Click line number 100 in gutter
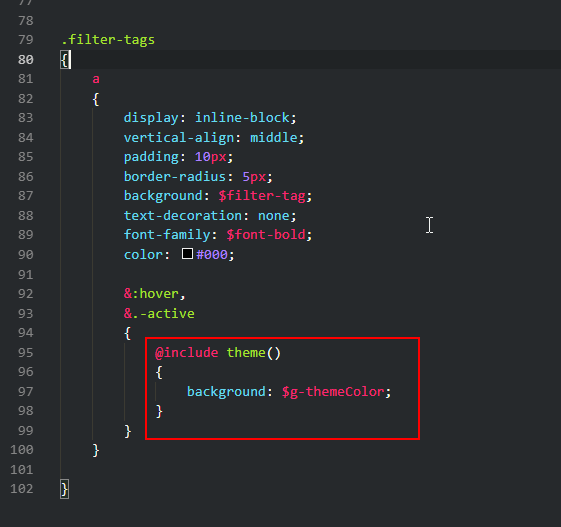The height and width of the screenshot is (527, 561). [22, 450]
